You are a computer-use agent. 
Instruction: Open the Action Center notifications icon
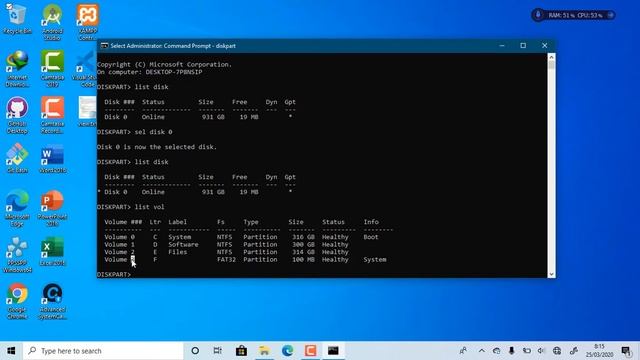[x=626, y=351]
